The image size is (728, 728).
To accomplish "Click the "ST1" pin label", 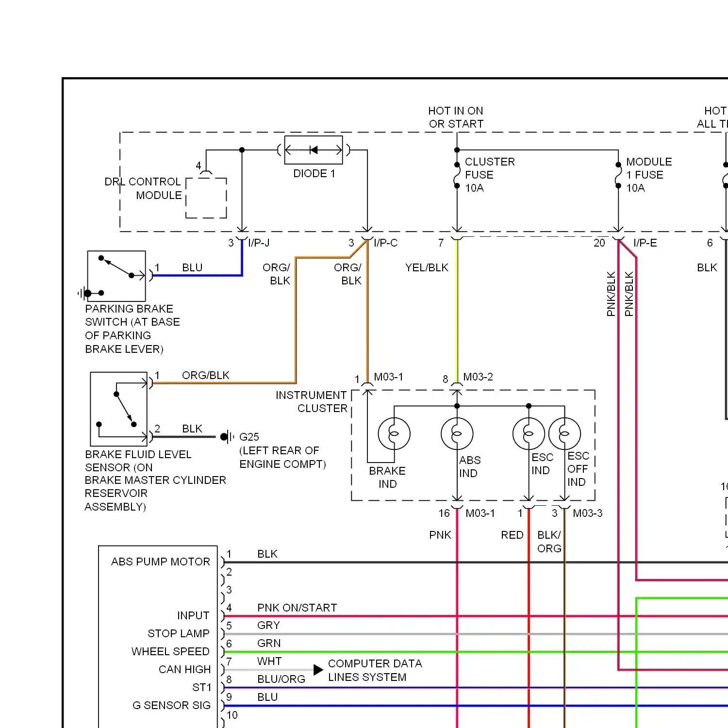I will 202,687.
